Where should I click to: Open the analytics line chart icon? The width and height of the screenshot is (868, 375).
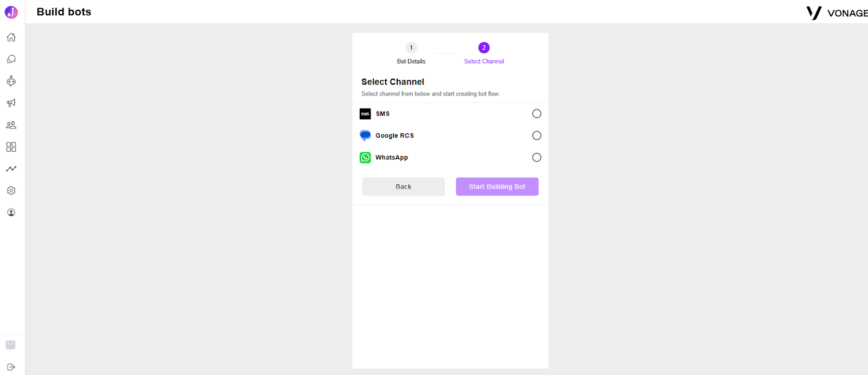11,169
